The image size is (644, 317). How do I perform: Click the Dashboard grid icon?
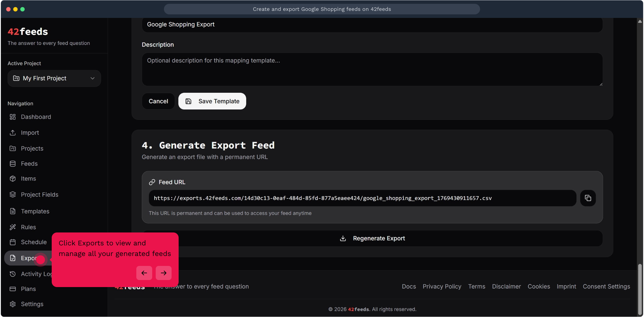[x=13, y=117]
